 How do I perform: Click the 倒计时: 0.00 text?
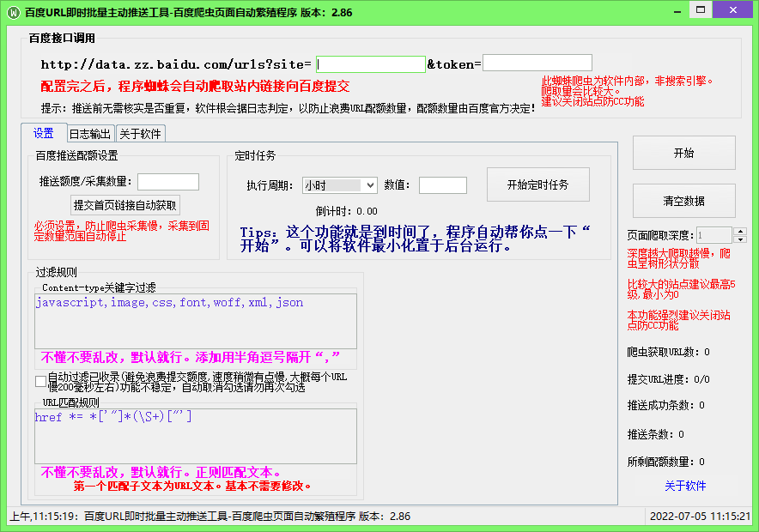(346, 211)
